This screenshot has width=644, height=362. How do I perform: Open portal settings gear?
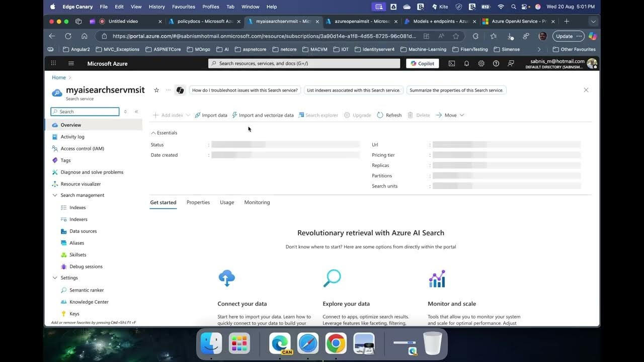481,63
